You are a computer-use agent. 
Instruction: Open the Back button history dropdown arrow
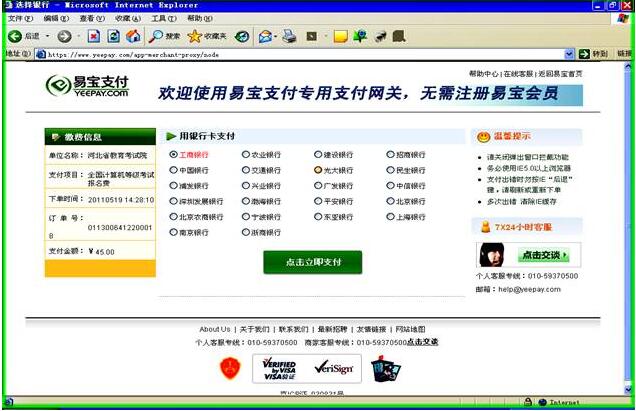(x=47, y=37)
